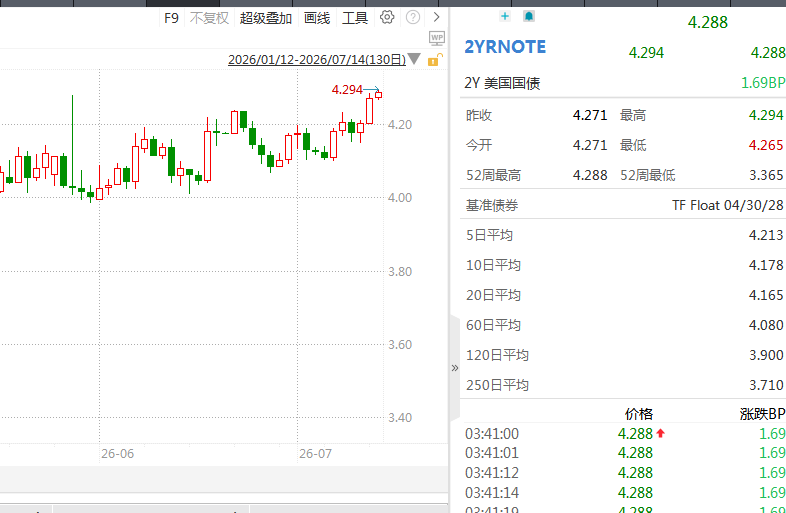Open the date range dropdown triangle
This screenshot has height=513, width=786.
coord(414,59)
